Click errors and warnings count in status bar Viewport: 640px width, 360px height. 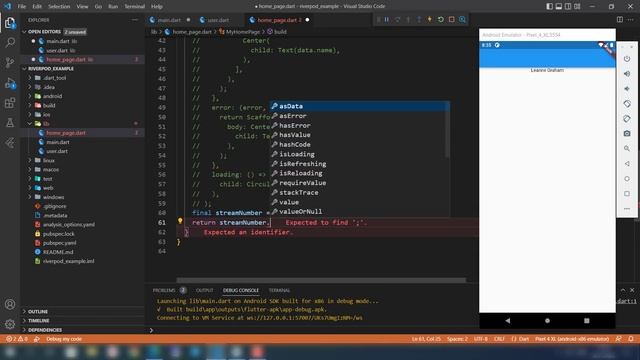(17, 339)
